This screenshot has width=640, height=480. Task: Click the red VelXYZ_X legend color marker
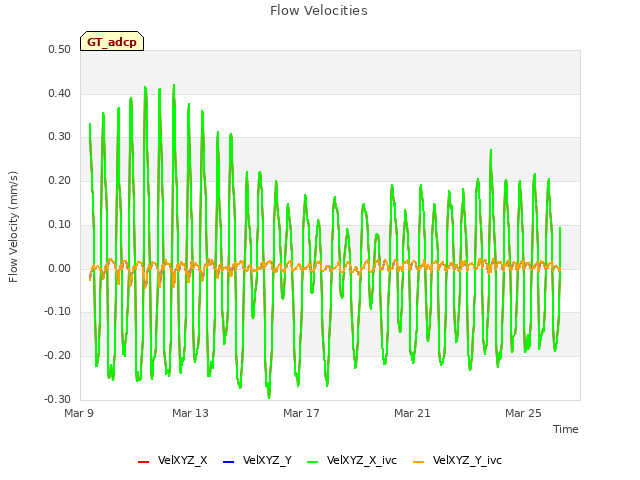click(144, 462)
